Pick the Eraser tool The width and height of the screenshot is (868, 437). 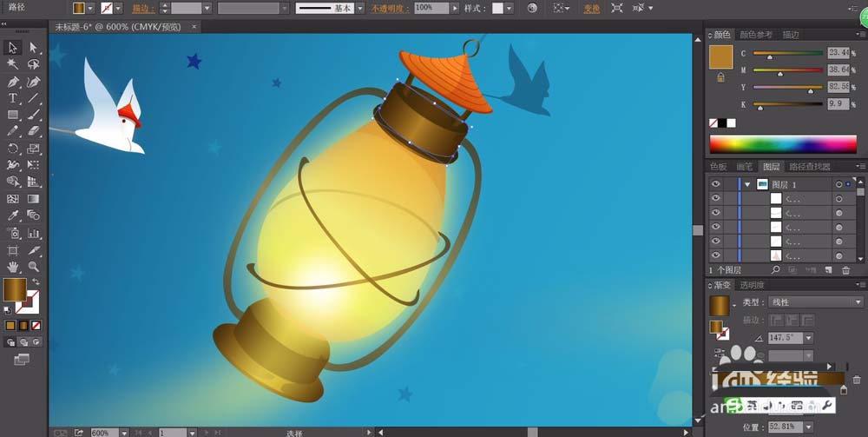33,131
